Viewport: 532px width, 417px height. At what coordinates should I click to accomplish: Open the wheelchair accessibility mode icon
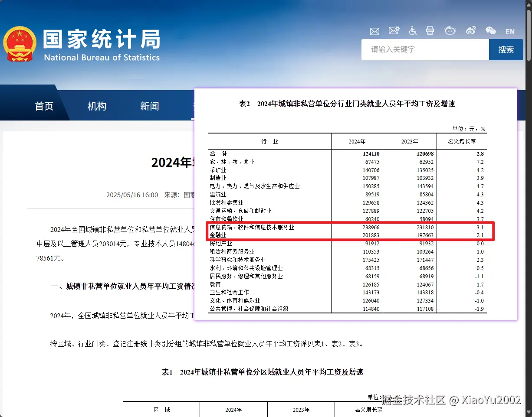pyautogui.click(x=413, y=31)
